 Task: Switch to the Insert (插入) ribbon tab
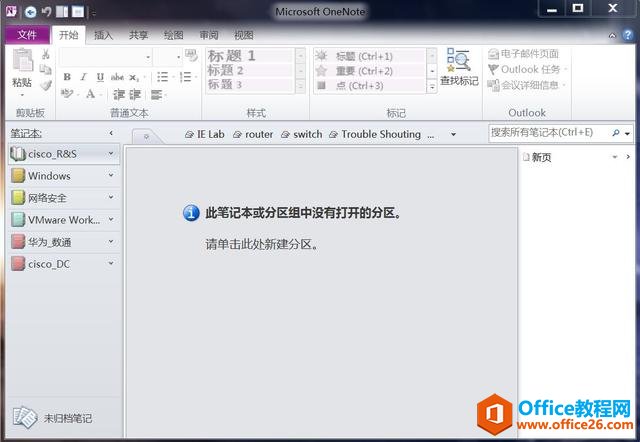[103, 35]
